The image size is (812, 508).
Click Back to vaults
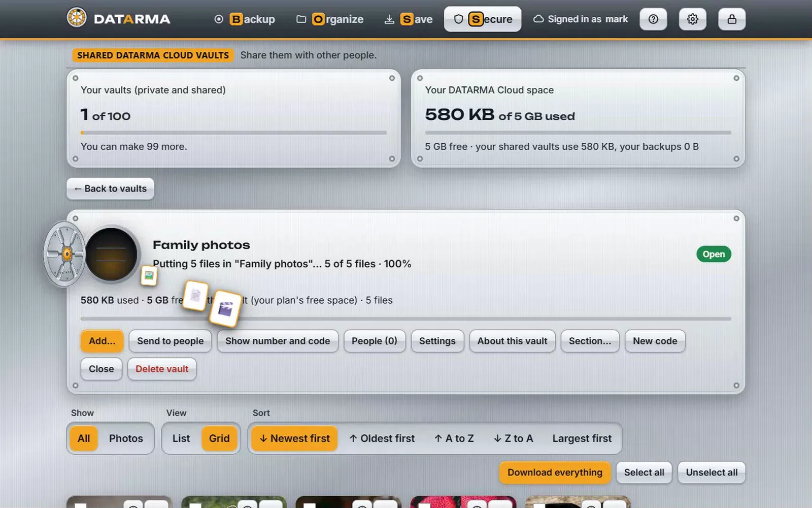tap(110, 188)
